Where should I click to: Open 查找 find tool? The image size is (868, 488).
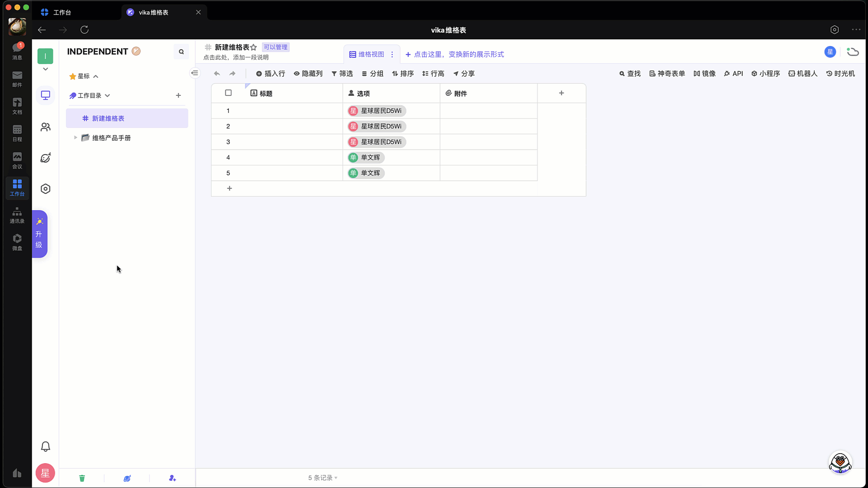tap(630, 74)
